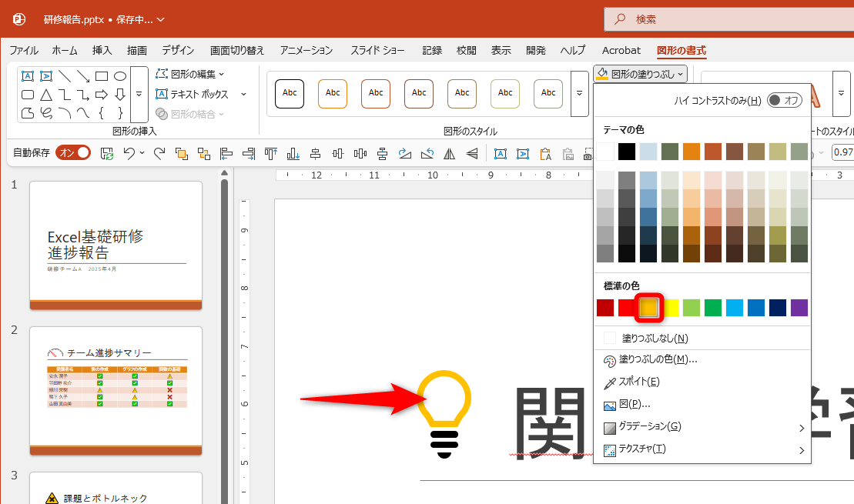Select the lightbulb icon on the slide

pos(444,414)
